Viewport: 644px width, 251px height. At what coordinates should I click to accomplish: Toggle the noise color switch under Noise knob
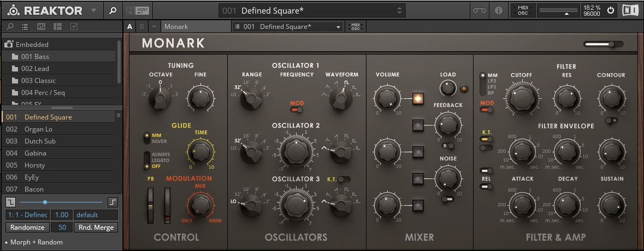(448, 199)
